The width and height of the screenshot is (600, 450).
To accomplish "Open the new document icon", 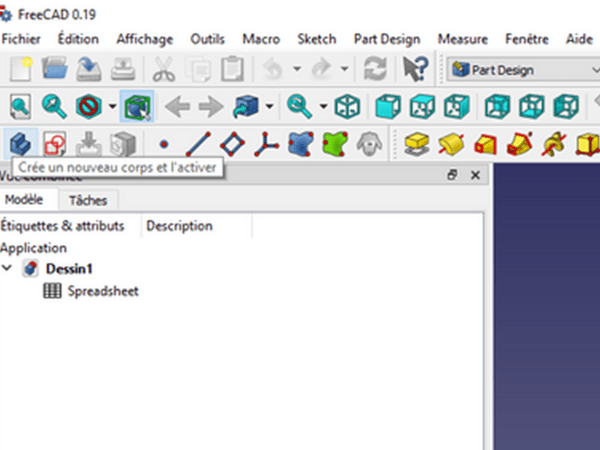I will pos(21,70).
